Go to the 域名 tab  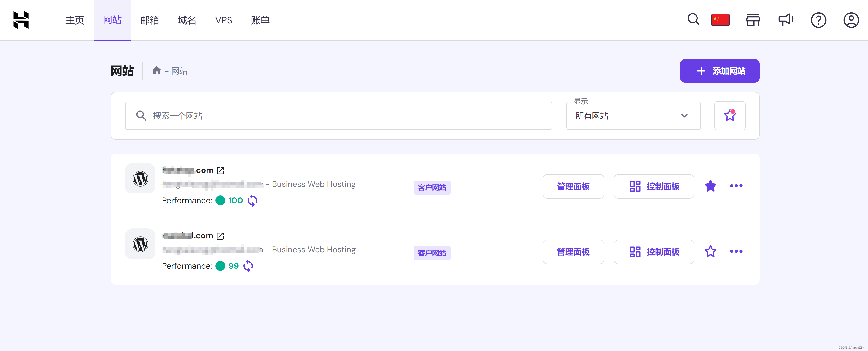187,20
